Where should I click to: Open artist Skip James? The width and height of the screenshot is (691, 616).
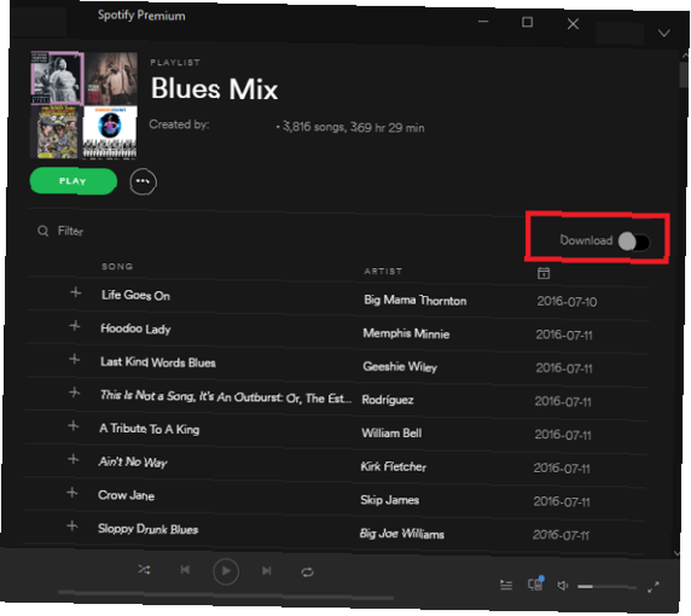pyautogui.click(x=390, y=500)
